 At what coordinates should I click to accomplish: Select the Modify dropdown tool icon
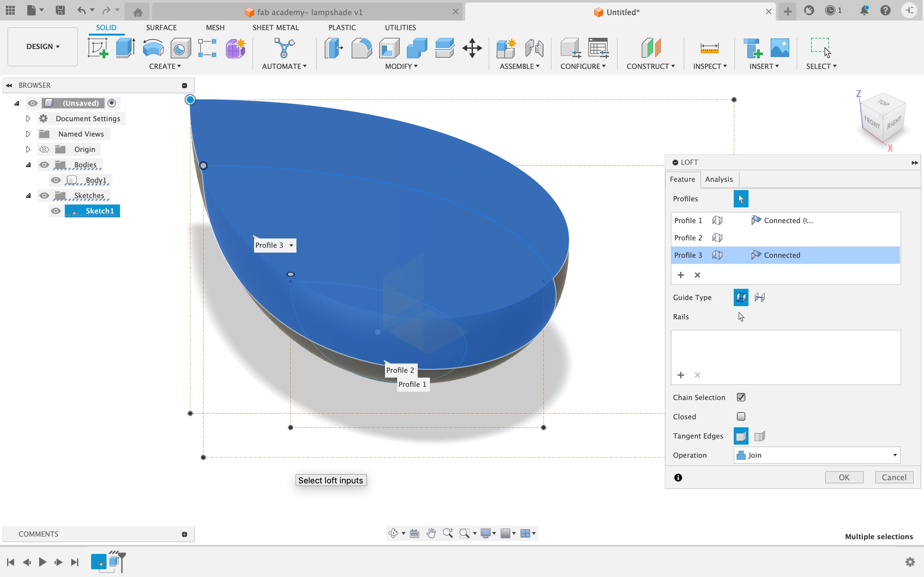[x=400, y=66]
